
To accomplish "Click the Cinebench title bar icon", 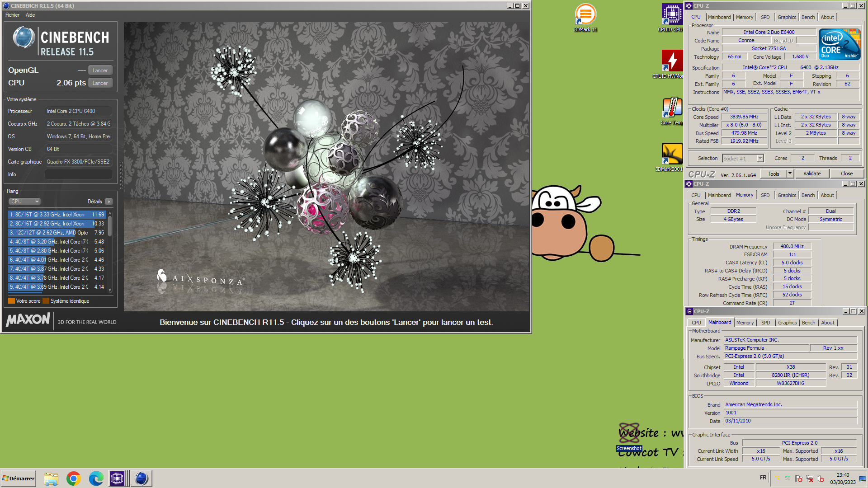I will (x=6, y=6).
